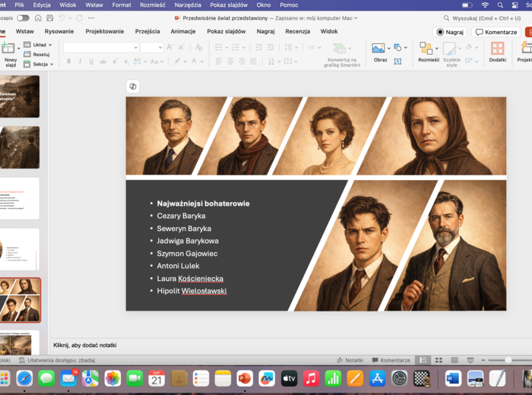Click the Dodatki add-ins icon

[497, 49]
